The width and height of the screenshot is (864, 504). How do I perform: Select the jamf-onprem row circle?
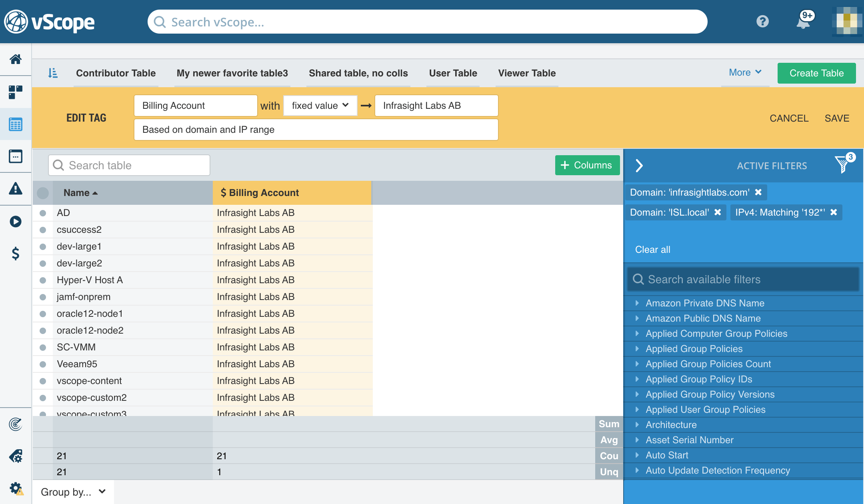click(43, 297)
